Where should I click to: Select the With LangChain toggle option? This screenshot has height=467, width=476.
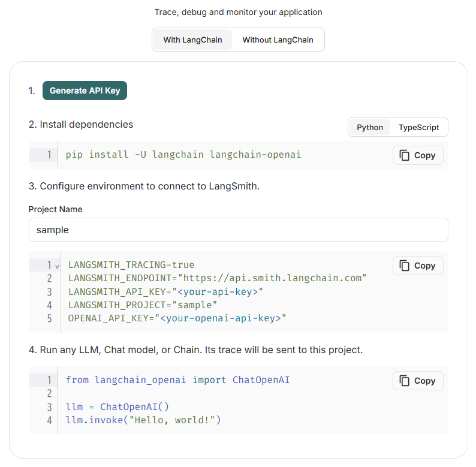[x=193, y=40]
